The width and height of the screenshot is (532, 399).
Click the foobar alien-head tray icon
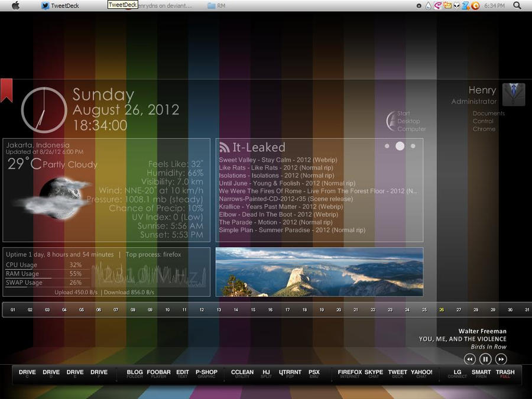click(x=457, y=5)
